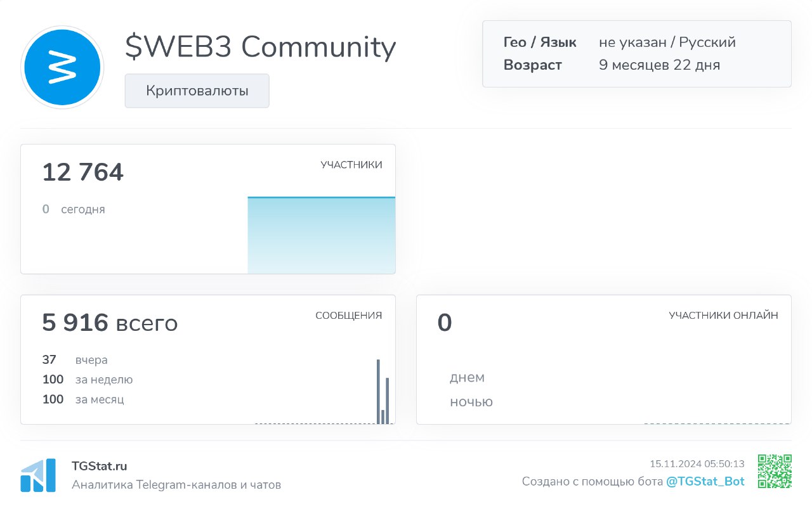Click the Возраст label
812x509 pixels.
coord(533,65)
